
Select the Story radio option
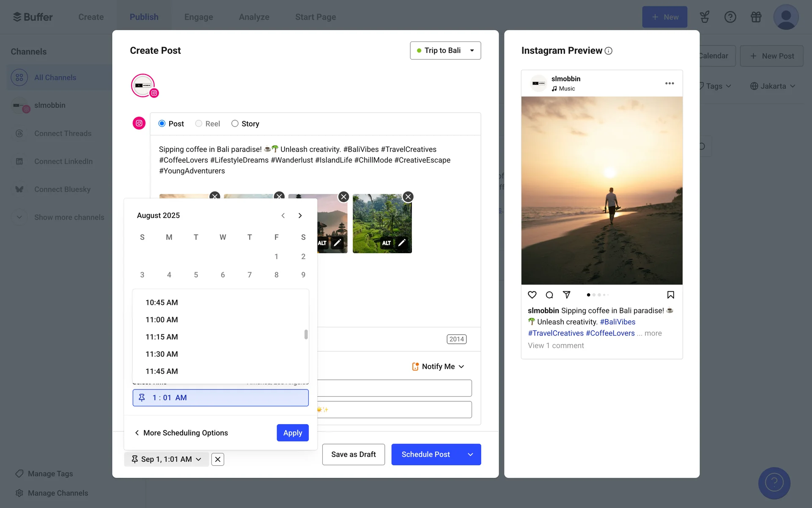tap(235, 124)
